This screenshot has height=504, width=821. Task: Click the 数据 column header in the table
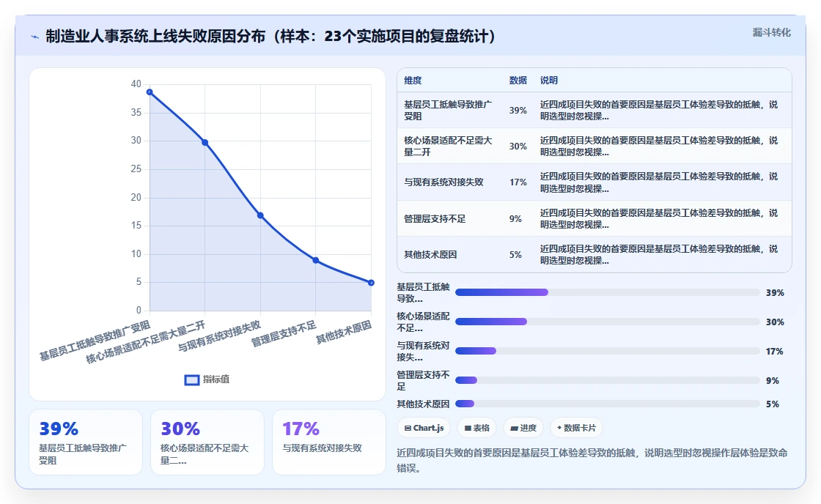(x=518, y=81)
